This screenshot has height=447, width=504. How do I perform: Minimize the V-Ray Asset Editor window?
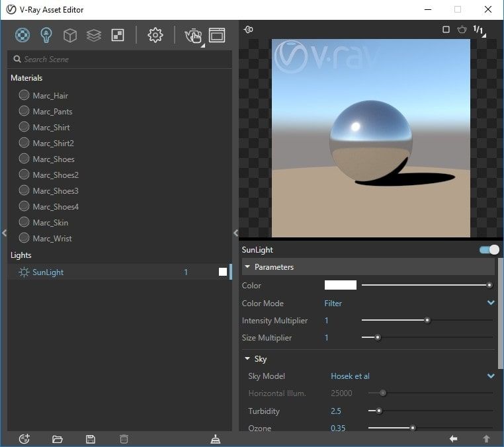click(x=428, y=10)
